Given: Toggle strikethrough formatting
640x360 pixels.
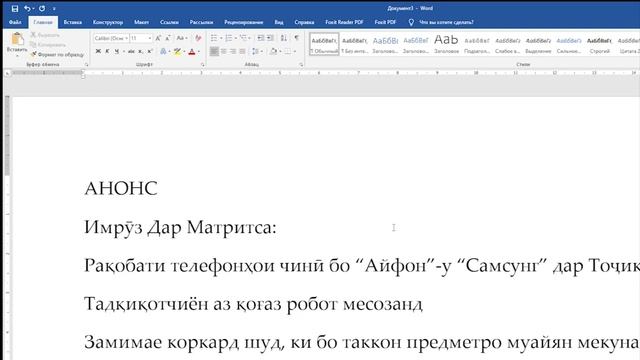Looking at the screenshot, I should [x=131, y=51].
